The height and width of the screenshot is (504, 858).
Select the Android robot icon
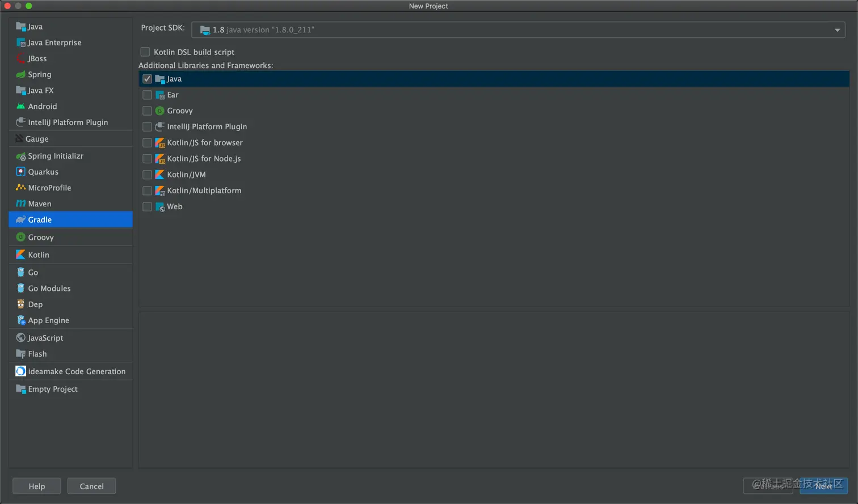21,106
